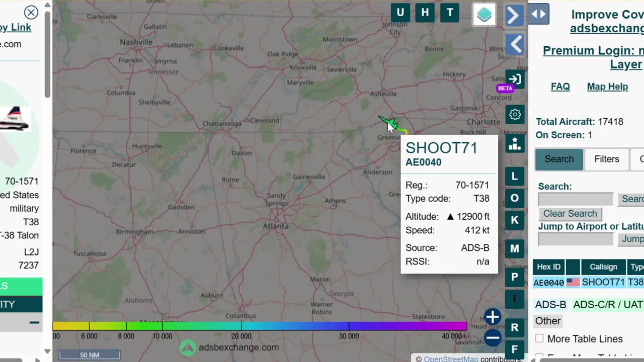Image resolution: width=644 pixels, height=362 pixels.
Task: Open the FAQ link
Action: click(560, 86)
